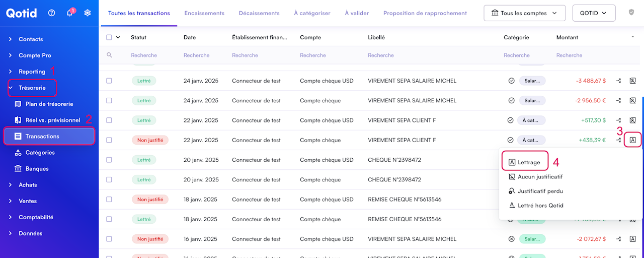Open notifications bell icon
This screenshot has height=258, width=644.
pos(69,13)
